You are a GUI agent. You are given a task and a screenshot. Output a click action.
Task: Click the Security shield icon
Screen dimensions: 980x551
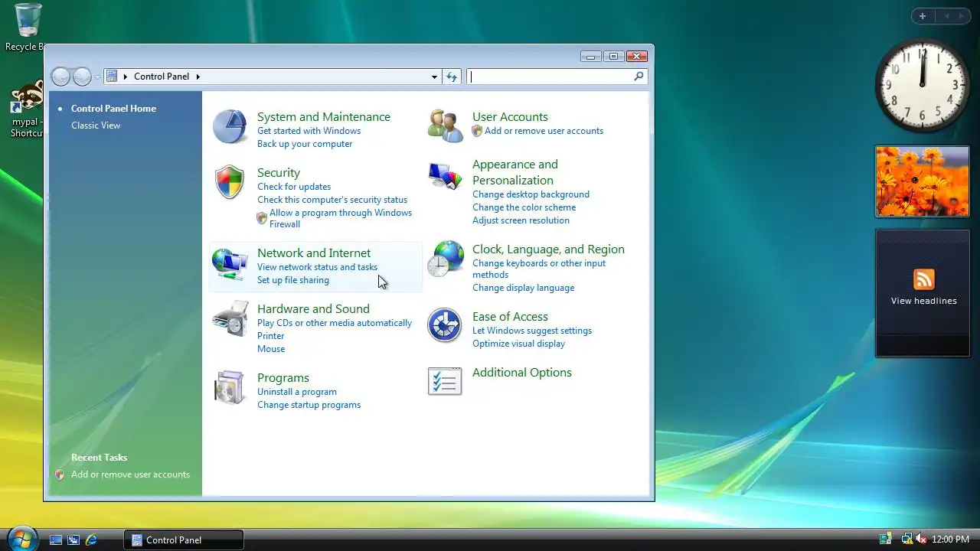pyautogui.click(x=230, y=182)
